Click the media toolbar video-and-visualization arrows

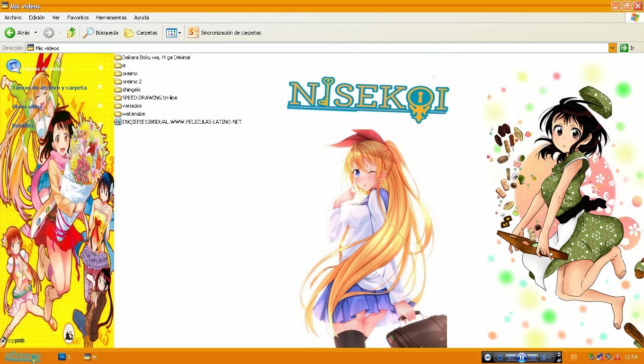point(559,355)
